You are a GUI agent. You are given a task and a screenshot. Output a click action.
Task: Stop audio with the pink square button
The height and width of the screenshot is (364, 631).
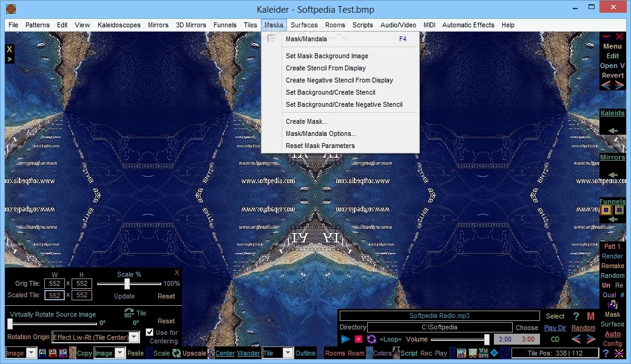click(358, 339)
